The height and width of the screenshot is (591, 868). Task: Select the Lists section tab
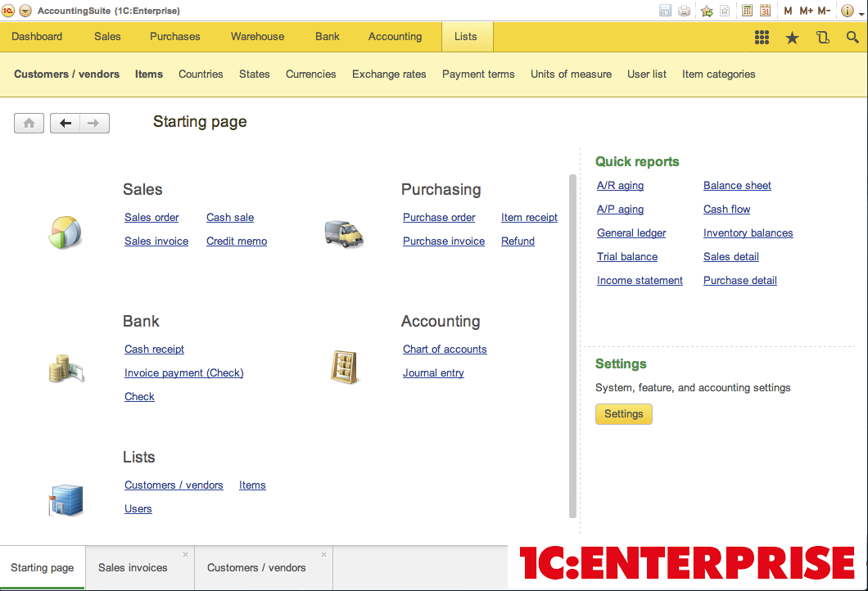(468, 37)
